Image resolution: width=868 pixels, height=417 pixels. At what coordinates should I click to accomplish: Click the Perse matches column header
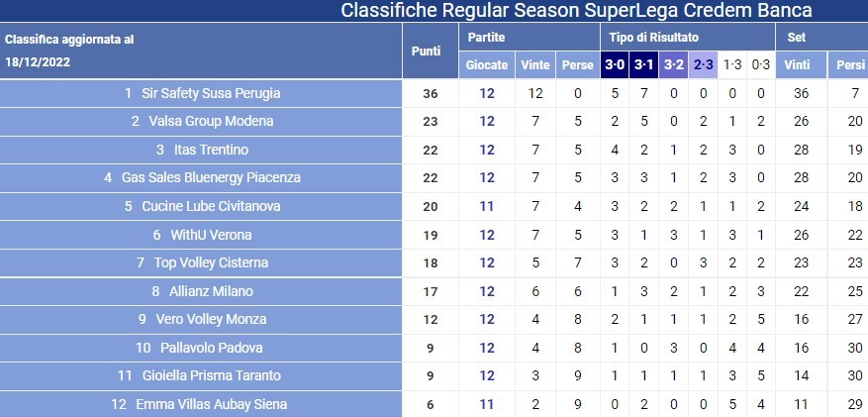click(578, 64)
